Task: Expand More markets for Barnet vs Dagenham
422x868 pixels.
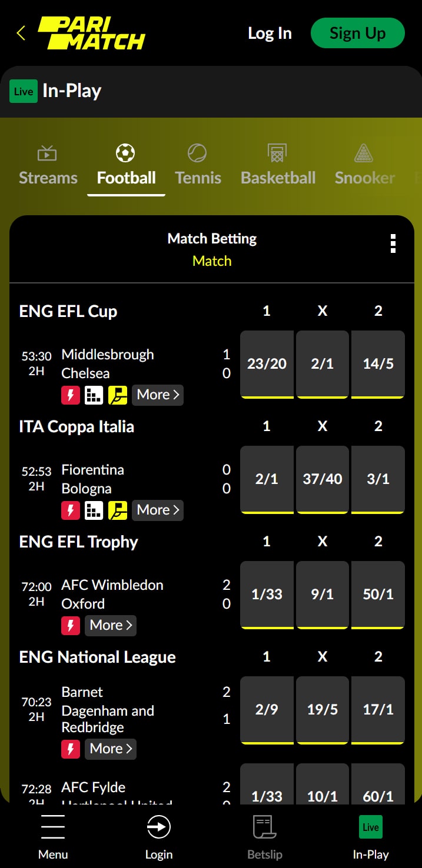Action: [111, 749]
